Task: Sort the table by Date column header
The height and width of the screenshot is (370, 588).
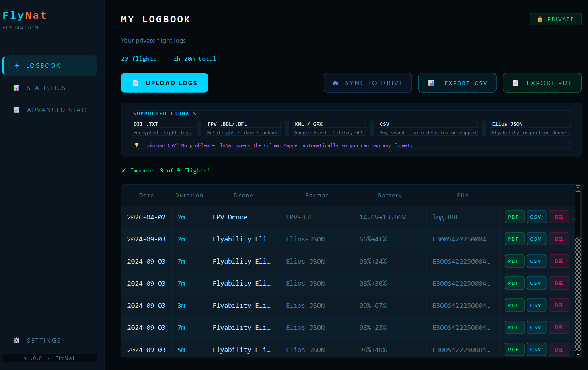Action: tap(146, 195)
